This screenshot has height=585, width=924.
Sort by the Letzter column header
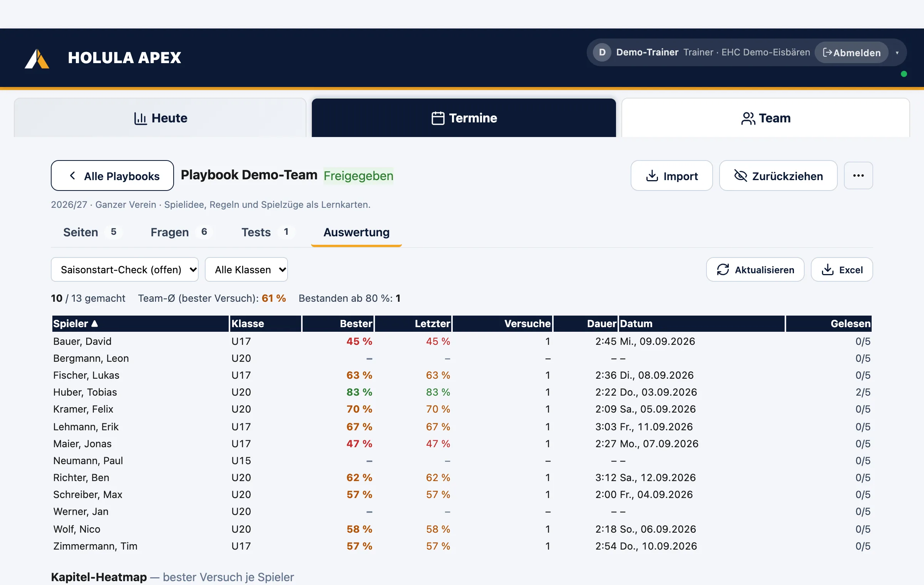point(413,324)
